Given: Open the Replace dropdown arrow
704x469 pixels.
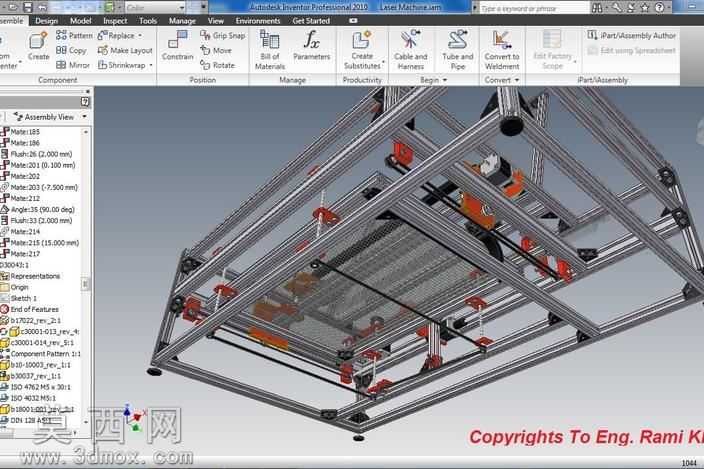Looking at the screenshot, I should tap(140, 35).
